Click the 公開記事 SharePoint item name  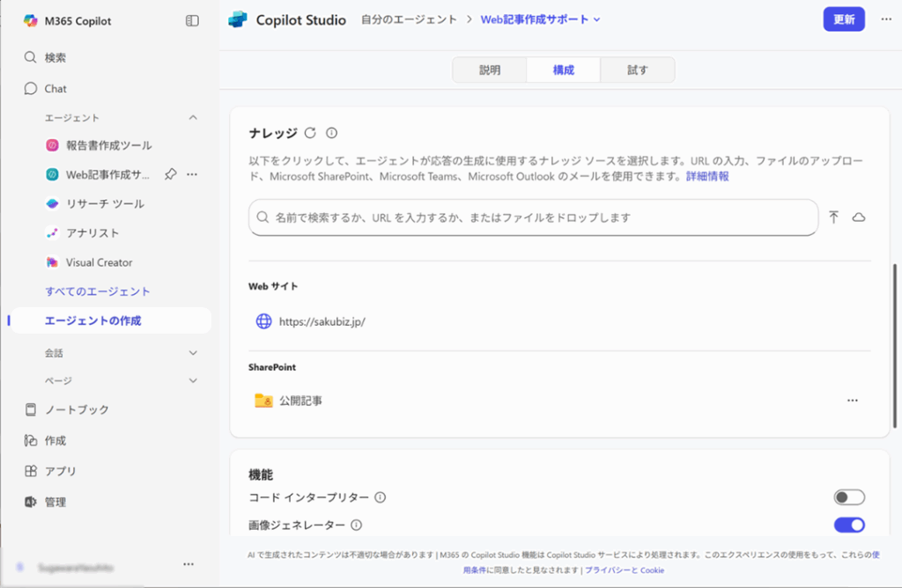[300, 401]
